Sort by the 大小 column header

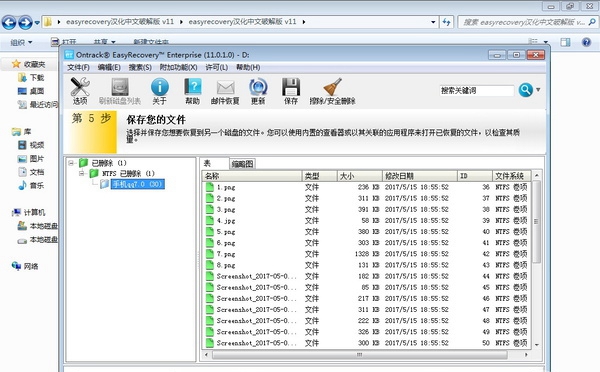(x=359, y=176)
